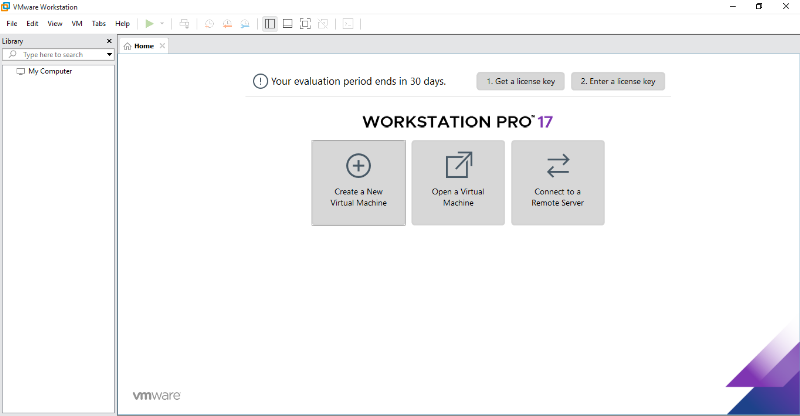Click the evaluation period exclamation icon
The image size is (800, 416).
[x=260, y=81]
